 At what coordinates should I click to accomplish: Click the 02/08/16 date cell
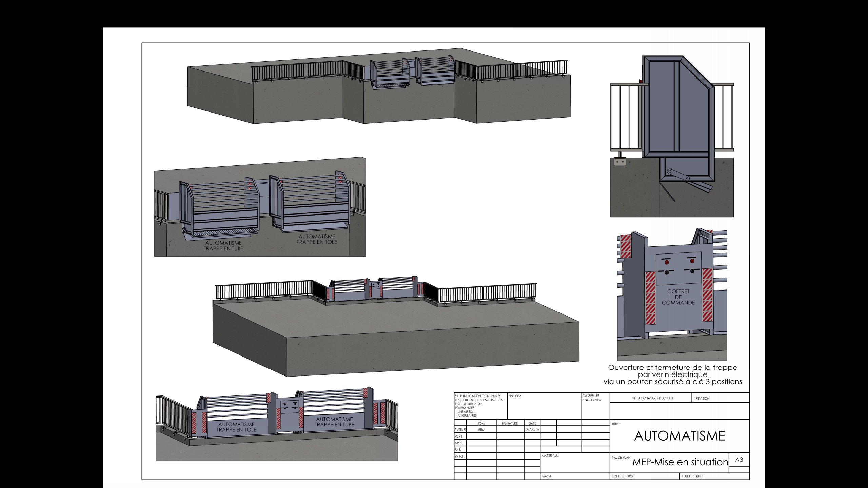tap(532, 429)
